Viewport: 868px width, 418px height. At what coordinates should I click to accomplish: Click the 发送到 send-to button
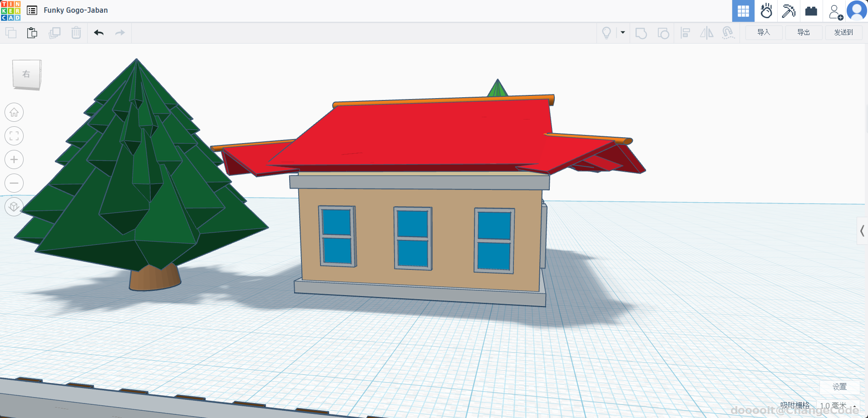click(x=843, y=32)
